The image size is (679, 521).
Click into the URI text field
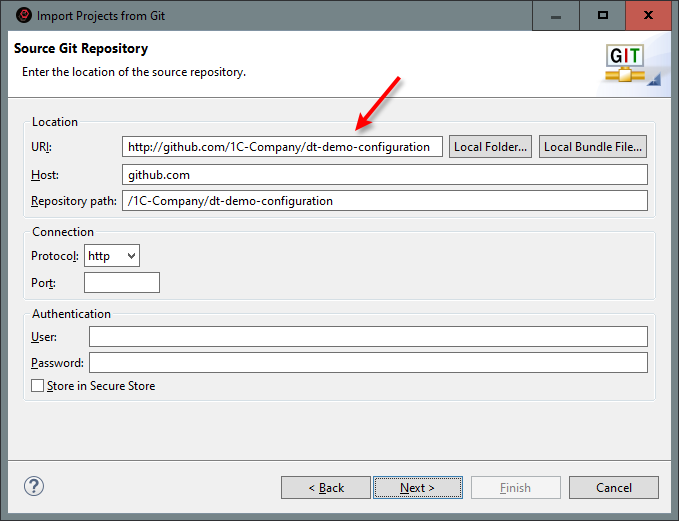coord(282,147)
